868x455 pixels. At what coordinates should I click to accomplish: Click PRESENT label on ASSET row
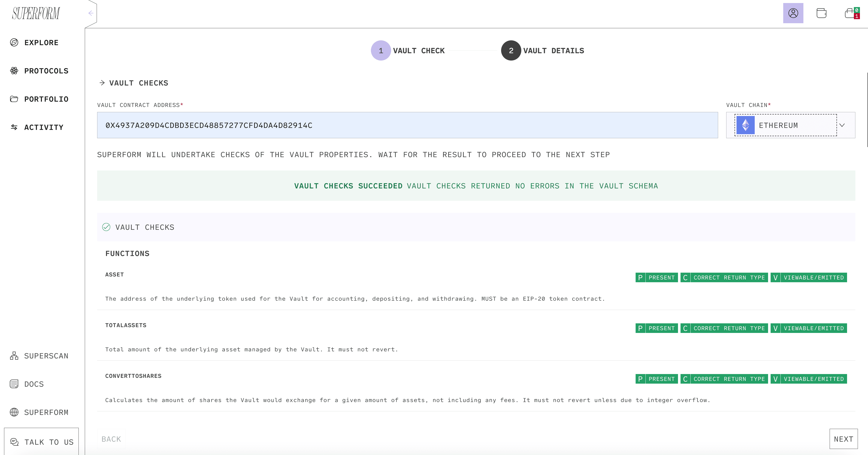pos(661,277)
